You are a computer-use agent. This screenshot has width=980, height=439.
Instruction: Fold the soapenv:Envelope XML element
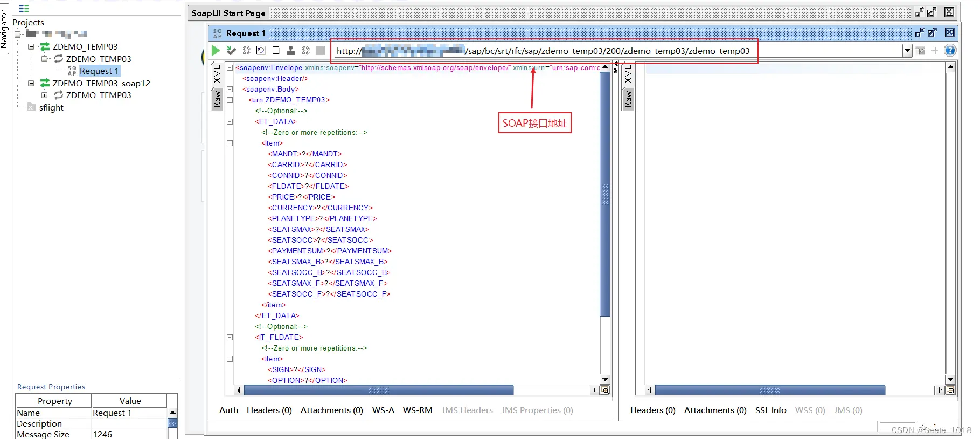[230, 68]
